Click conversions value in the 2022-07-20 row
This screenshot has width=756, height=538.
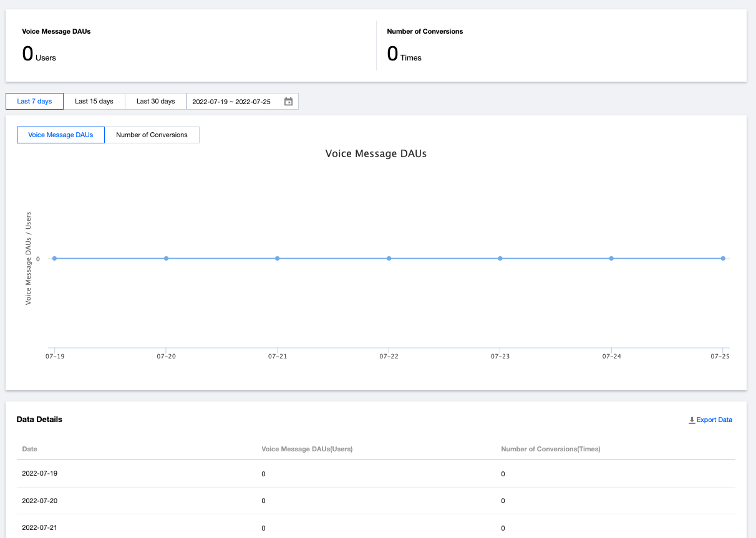coord(503,501)
